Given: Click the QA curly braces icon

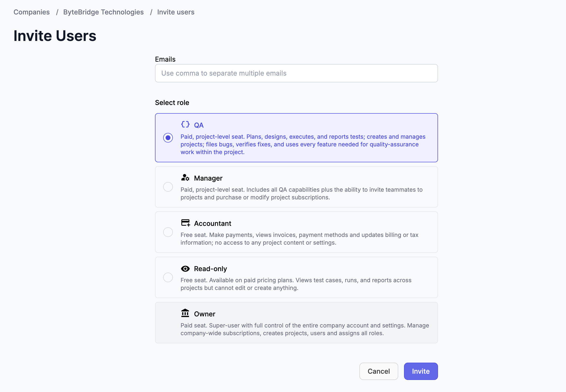Looking at the screenshot, I should pyautogui.click(x=185, y=124).
